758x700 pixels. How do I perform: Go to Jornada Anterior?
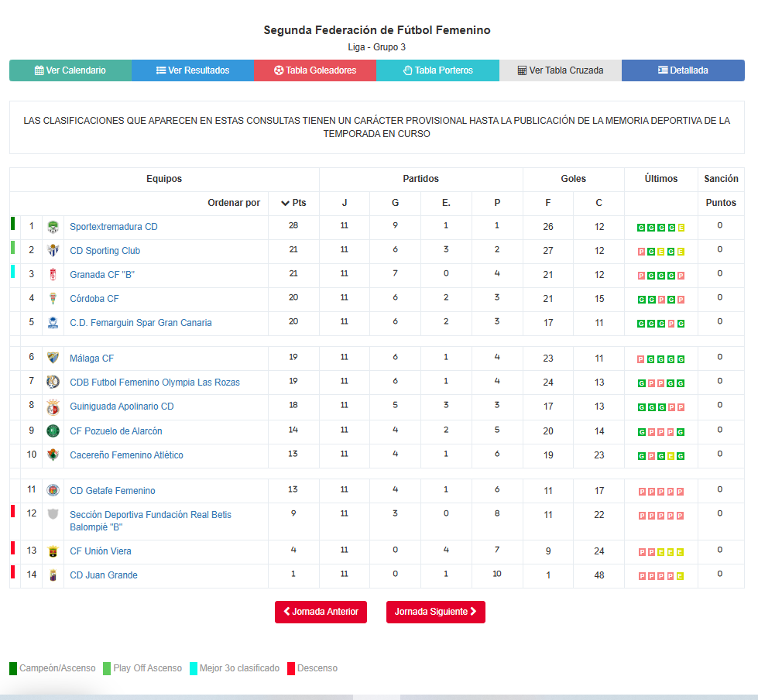pos(321,612)
